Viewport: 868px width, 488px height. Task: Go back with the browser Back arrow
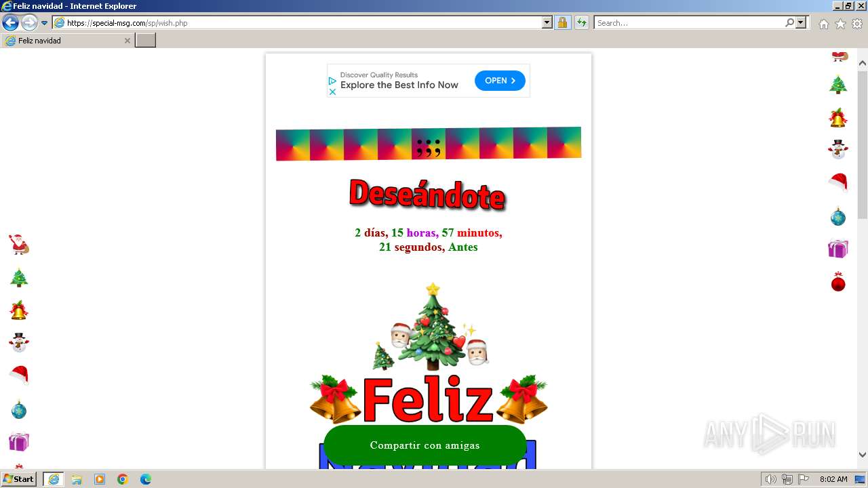(x=10, y=22)
